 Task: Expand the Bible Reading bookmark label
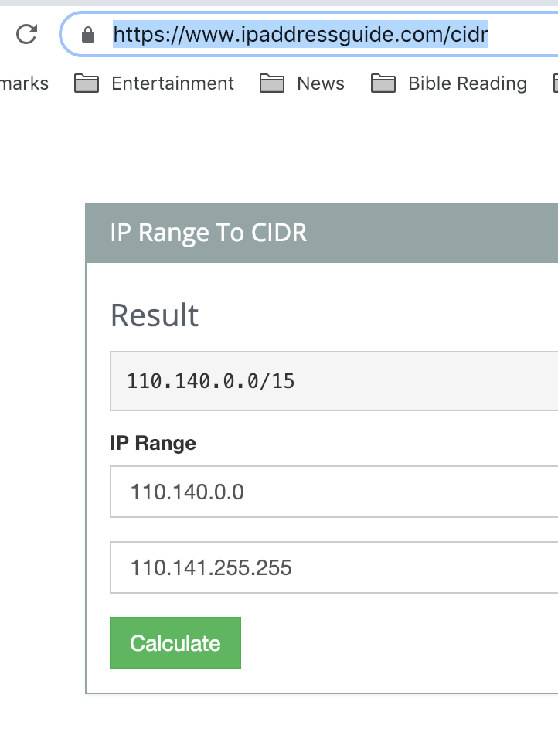(x=468, y=83)
